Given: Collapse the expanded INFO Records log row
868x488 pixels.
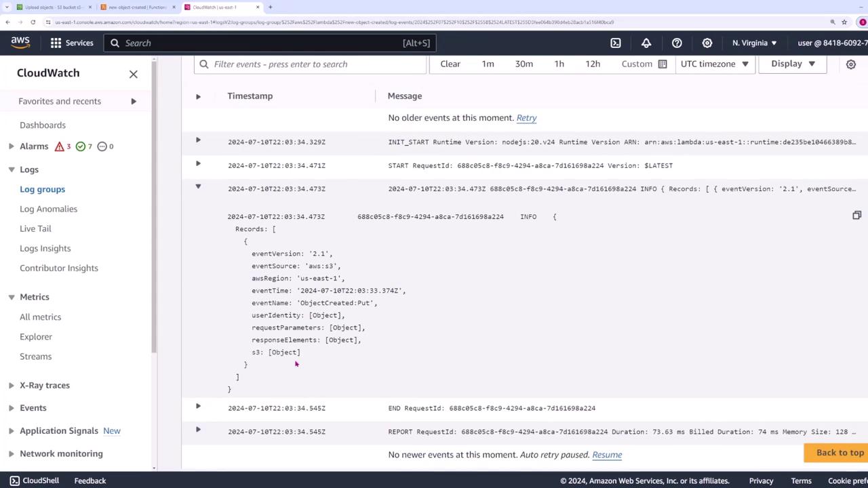Looking at the screenshot, I should click(198, 186).
